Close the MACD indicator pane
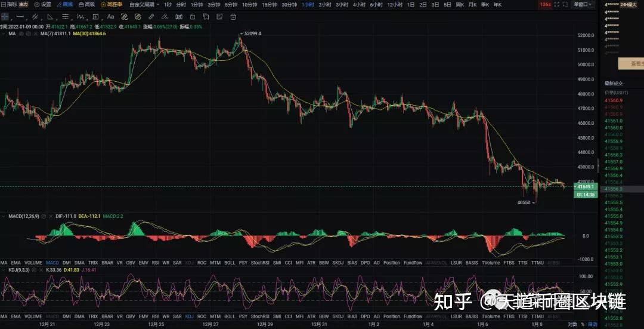This screenshot has width=644, height=329. pos(50,216)
